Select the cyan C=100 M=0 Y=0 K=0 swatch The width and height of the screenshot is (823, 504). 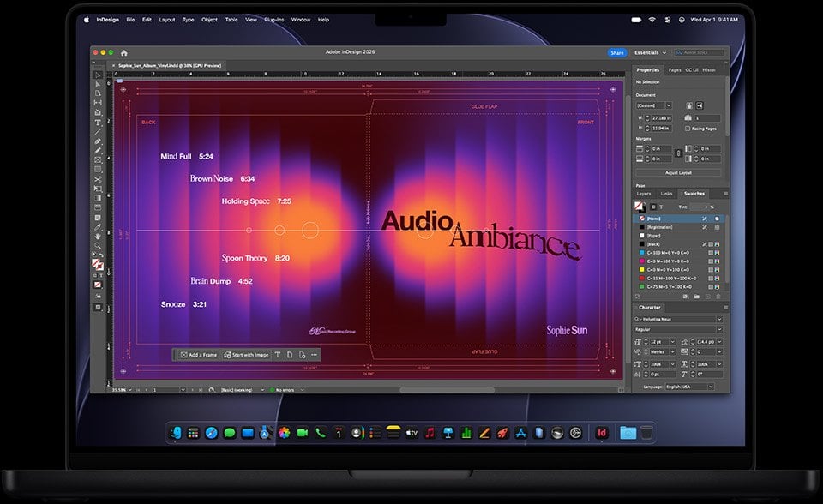click(x=679, y=253)
